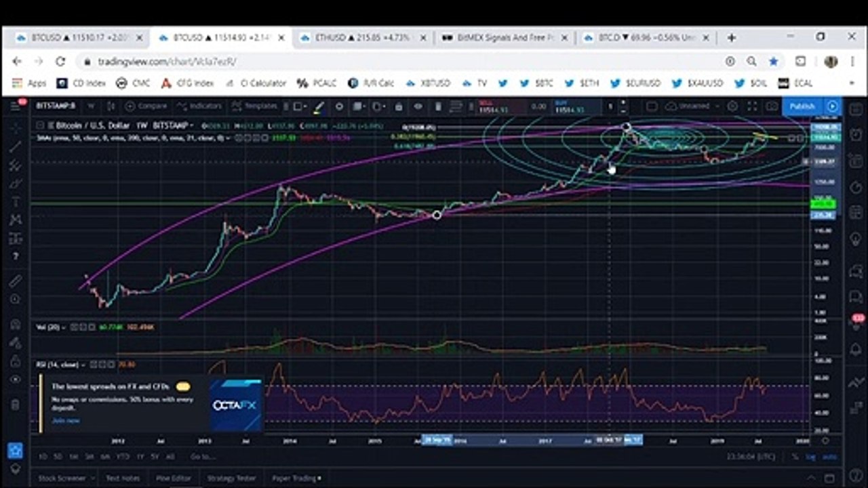Select the 5Y time range
Screen dimensions: 868x488
155,457
